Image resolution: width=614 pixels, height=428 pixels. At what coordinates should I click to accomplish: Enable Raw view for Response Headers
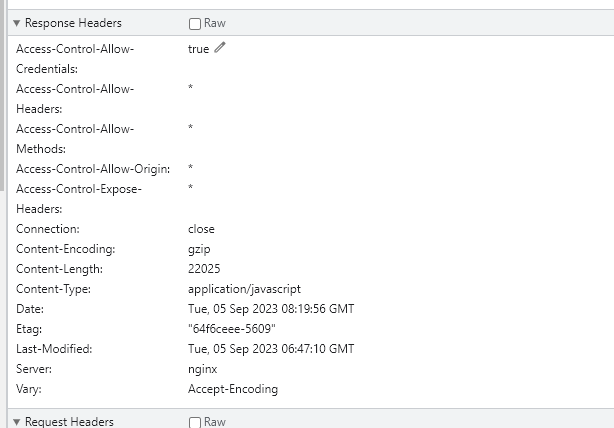[195, 23]
